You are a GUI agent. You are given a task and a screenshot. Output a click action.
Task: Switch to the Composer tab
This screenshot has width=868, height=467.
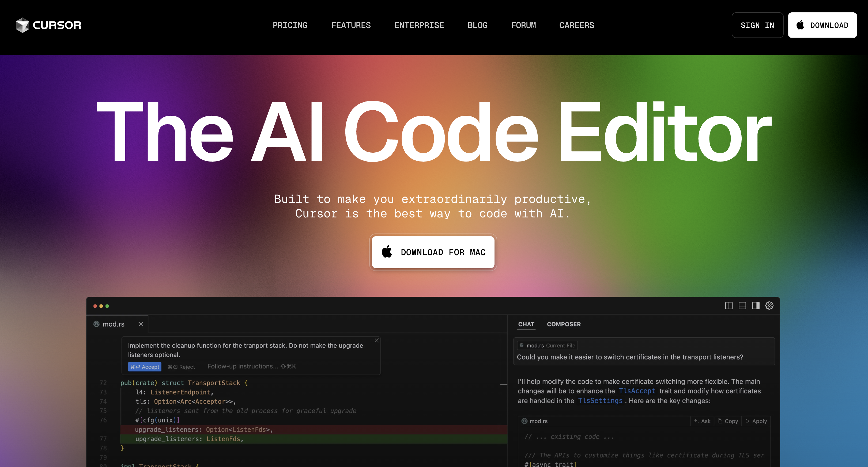[563, 324]
